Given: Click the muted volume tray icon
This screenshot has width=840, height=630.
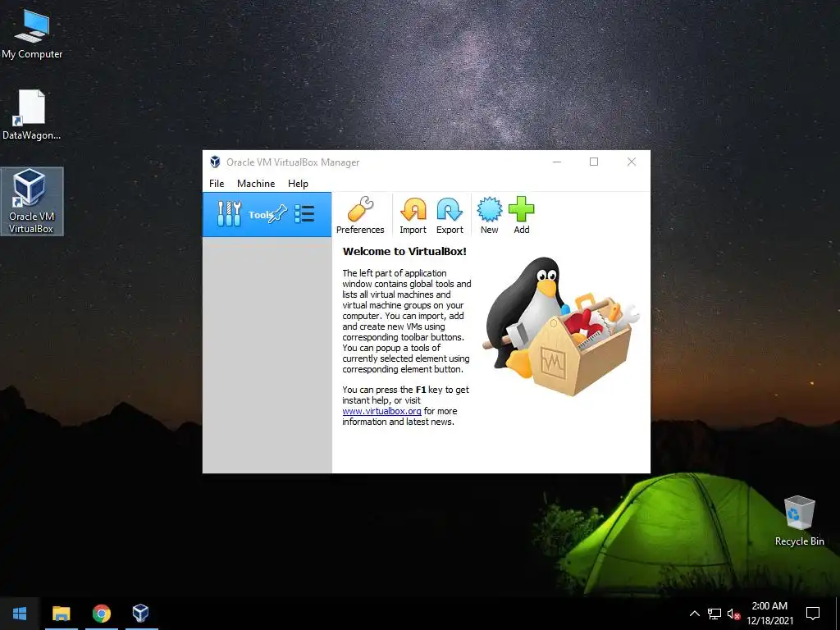Looking at the screenshot, I should tap(733, 614).
